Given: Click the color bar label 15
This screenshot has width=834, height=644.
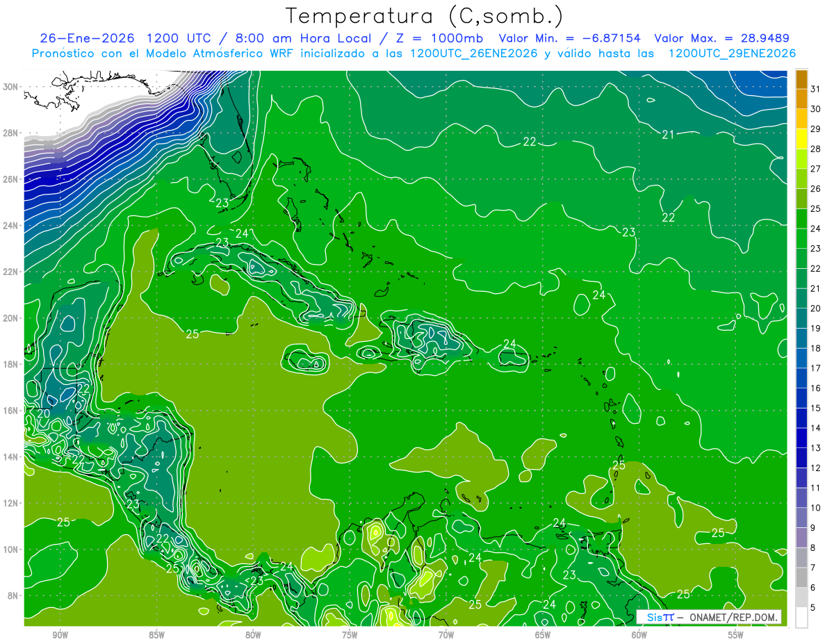Looking at the screenshot, I should [816, 408].
